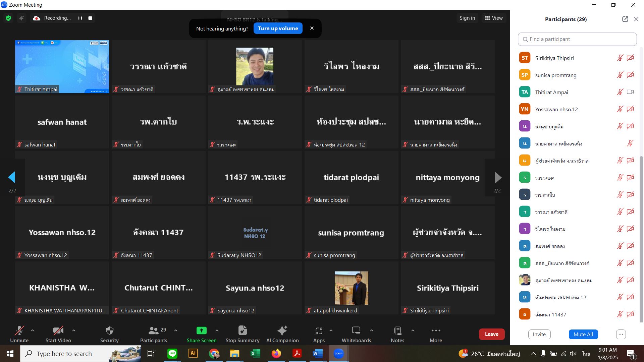
Task: Open Chrome from taskbar
Action: click(214, 354)
